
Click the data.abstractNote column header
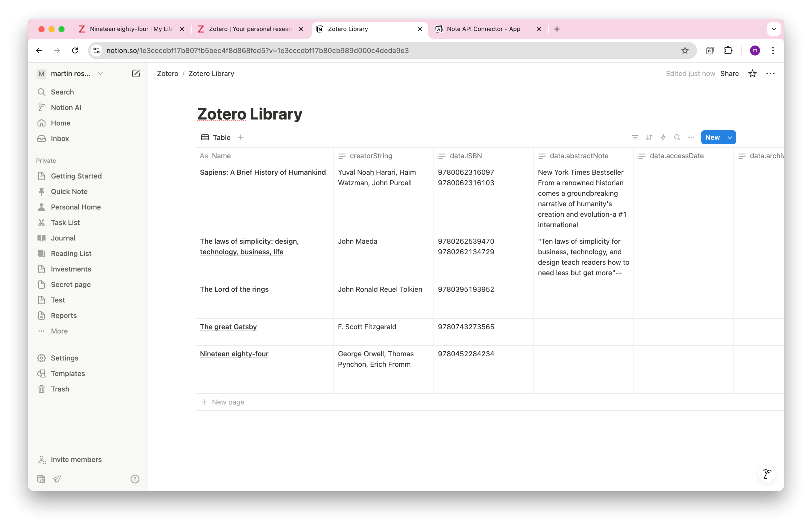pyautogui.click(x=583, y=156)
